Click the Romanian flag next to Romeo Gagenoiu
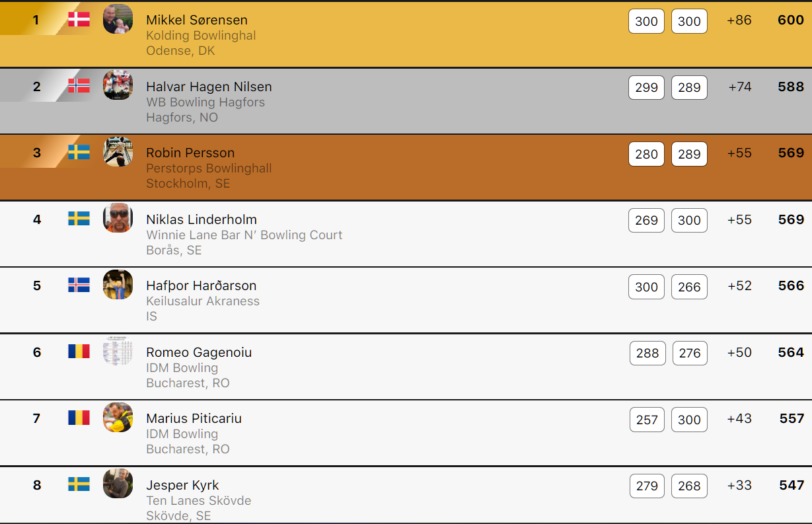This screenshot has height=524, width=812. pos(79,351)
